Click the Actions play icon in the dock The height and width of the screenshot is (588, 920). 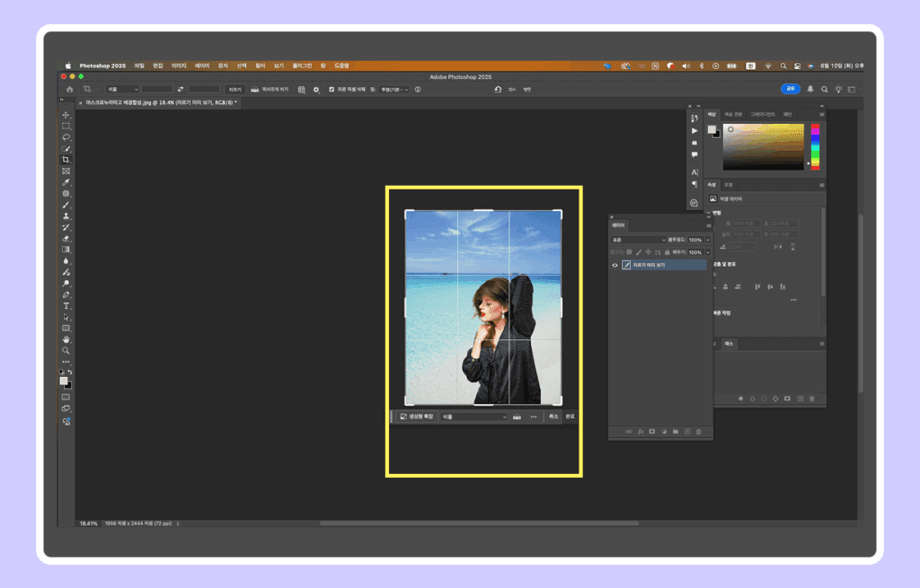point(694,131)
